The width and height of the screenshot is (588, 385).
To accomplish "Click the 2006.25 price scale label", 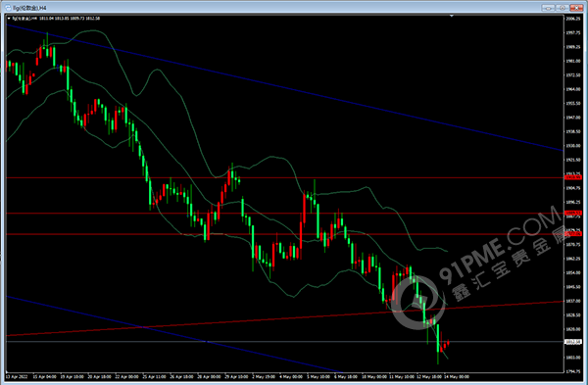I will [573, 19].
